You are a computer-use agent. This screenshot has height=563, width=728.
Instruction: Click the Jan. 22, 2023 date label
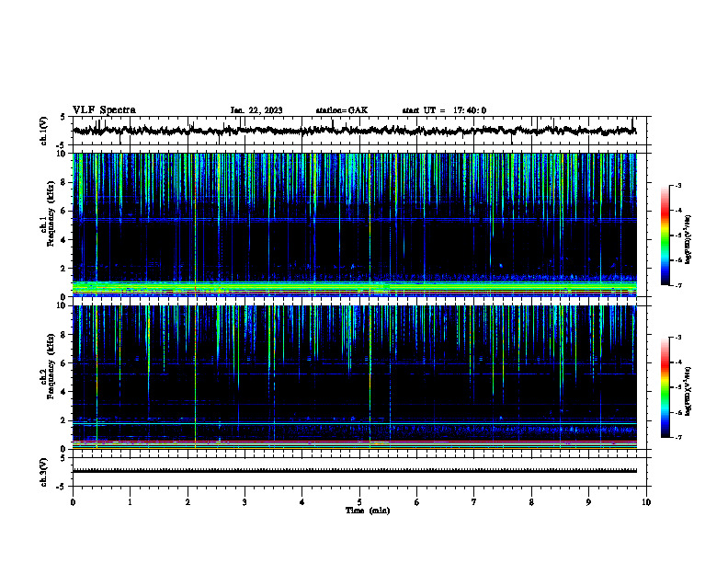click(x=256, y=110)
